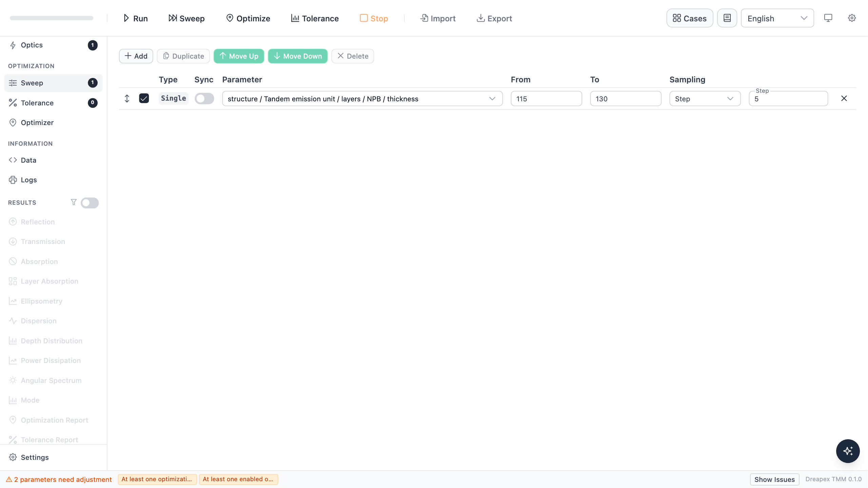Move the selected row up
The height and width of the screenshot is (488, 868).
(239, 56)
